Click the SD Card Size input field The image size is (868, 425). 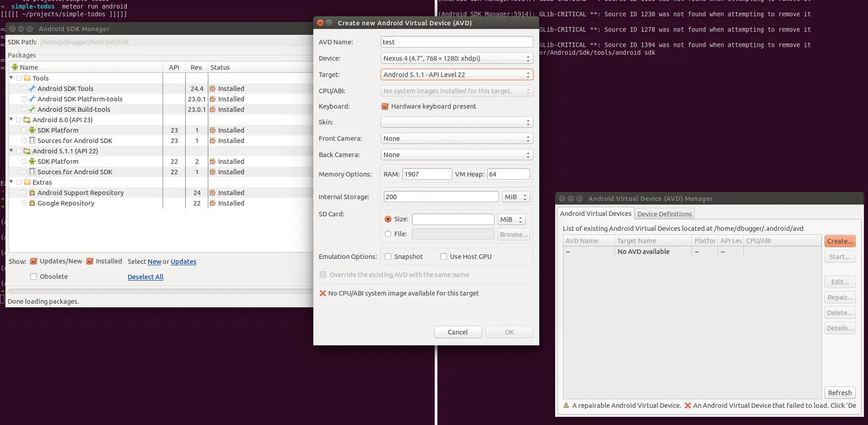tap(453, 220)
